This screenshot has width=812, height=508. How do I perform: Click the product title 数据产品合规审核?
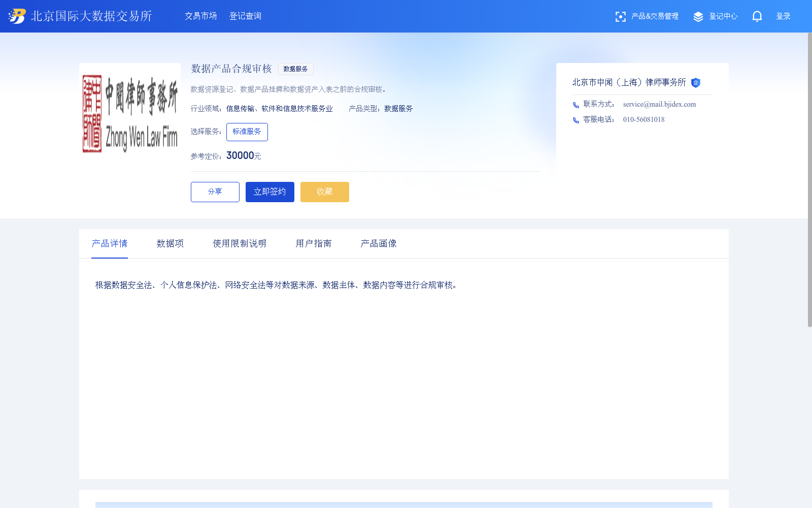pos(231,69)
